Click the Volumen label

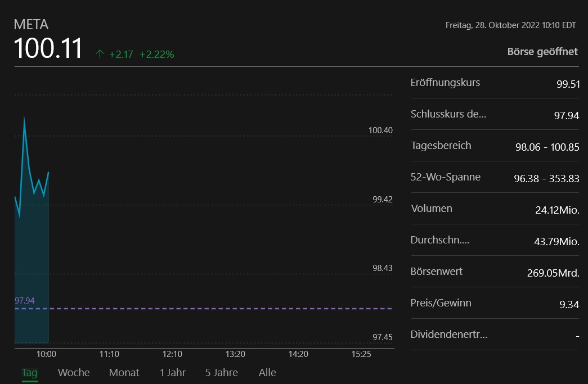pyautogui.click(x=432, y=209)
